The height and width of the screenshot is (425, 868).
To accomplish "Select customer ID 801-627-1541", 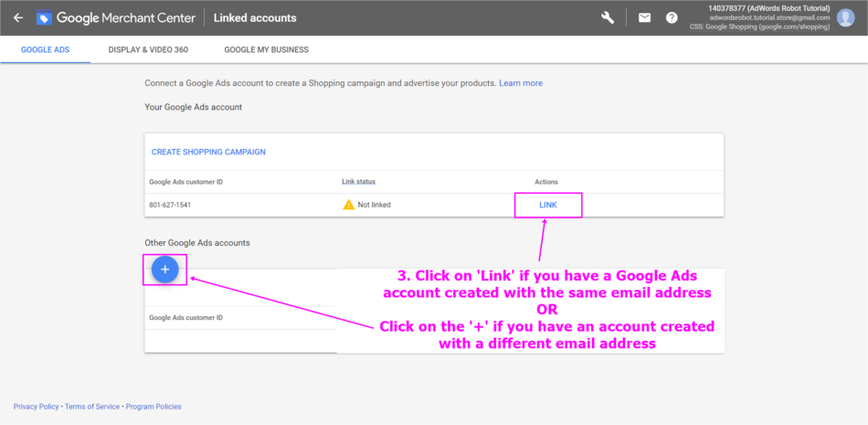I will tap(171, 205).
